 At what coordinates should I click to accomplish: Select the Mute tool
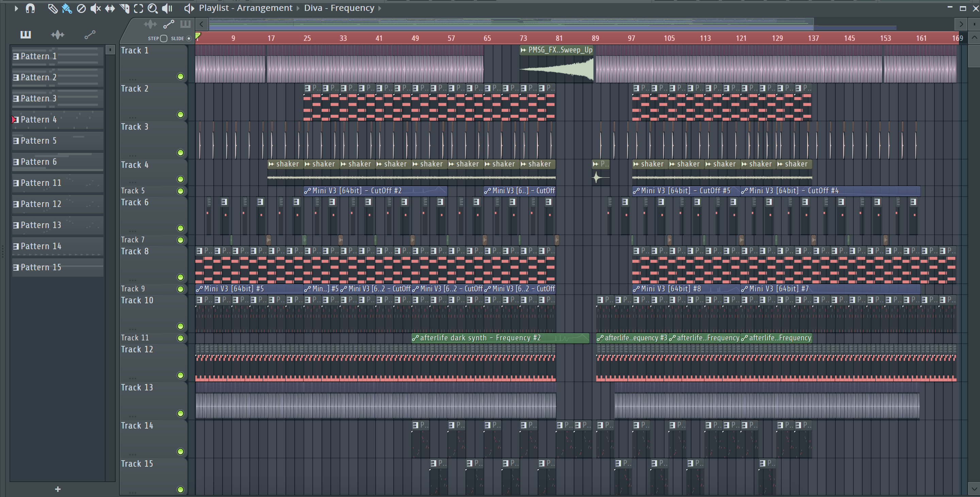tap(96, 8)
